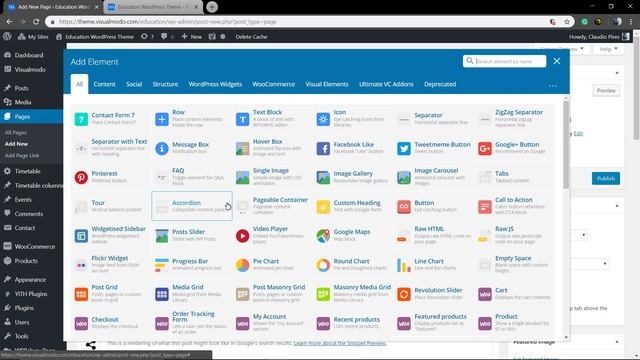
Task: Click the Add Element dialog scrollbar
Action: tap(566, 145)
